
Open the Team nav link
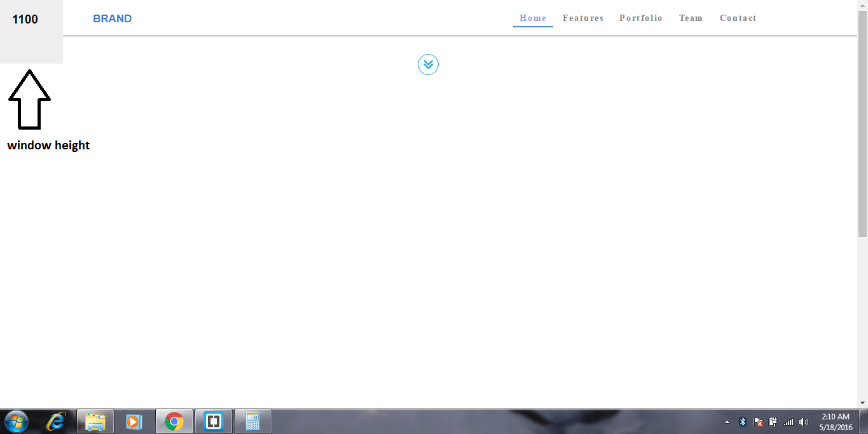click(691, 18)
